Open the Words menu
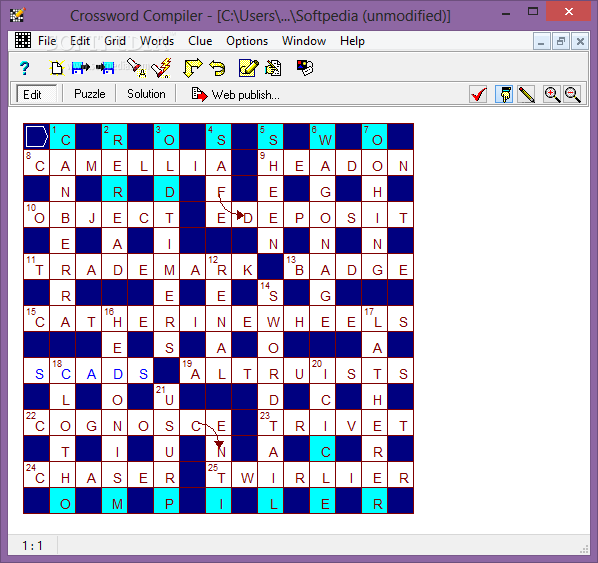 coord(157,41)
